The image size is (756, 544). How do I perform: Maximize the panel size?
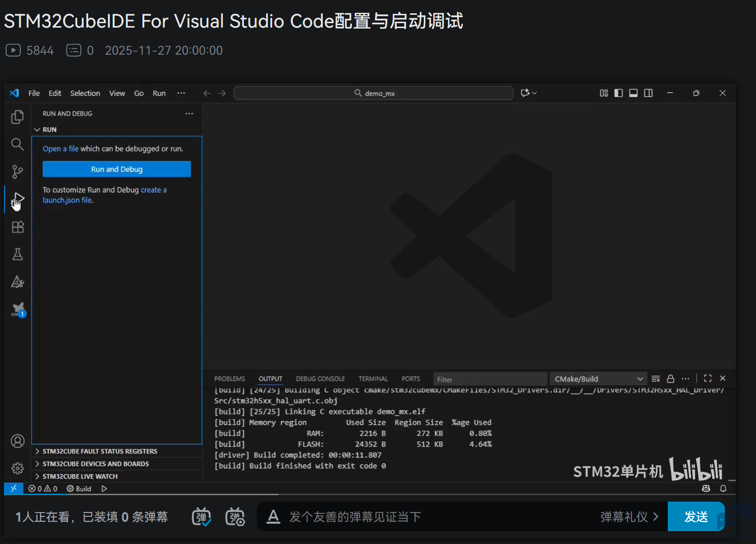(708, 378)
